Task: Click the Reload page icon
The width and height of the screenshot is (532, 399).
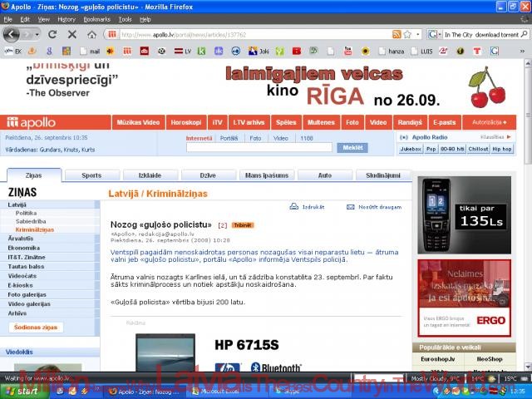Action: tap(52, 35)
